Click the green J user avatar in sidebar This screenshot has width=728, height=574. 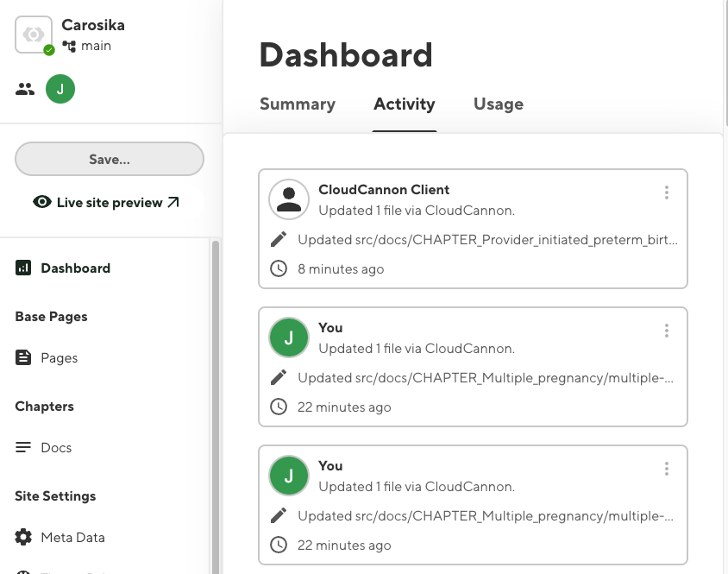click(60, 88)
